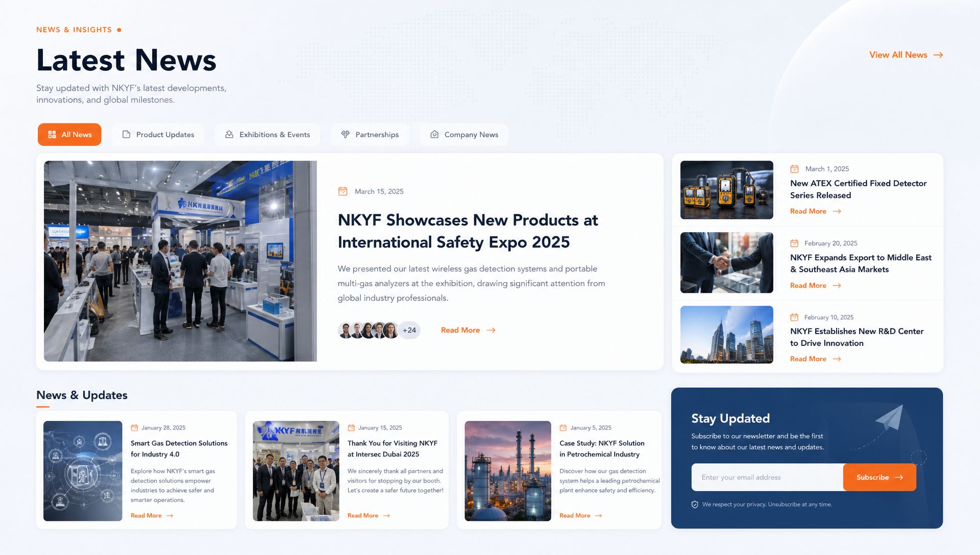This screenshot has width=980, height=555.
Task: Click the icon in Exhibitions & Events tab
Action: tap(229, 135)
